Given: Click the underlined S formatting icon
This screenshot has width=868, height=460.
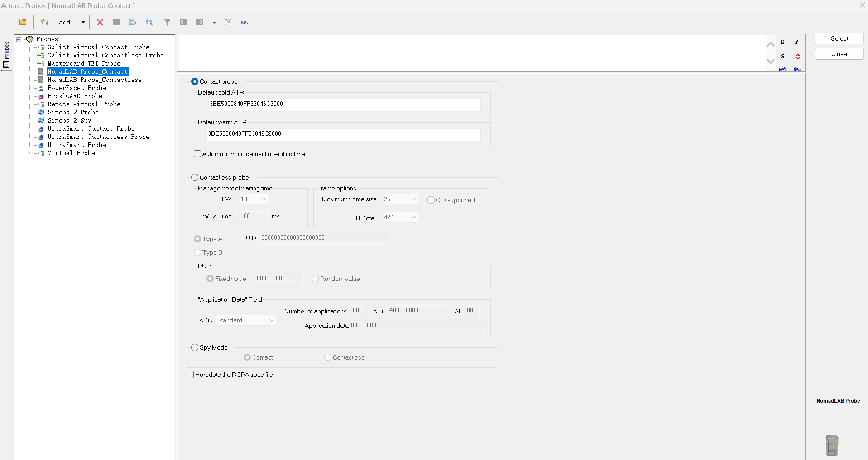Looking at the screenshot, I should pyautogui.click(x=782, y=57).
